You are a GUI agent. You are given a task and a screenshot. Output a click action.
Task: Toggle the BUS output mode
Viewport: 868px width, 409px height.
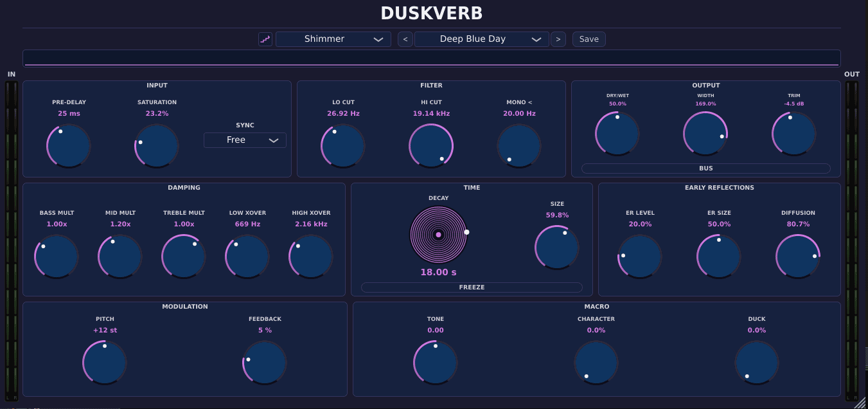(706, 168)
